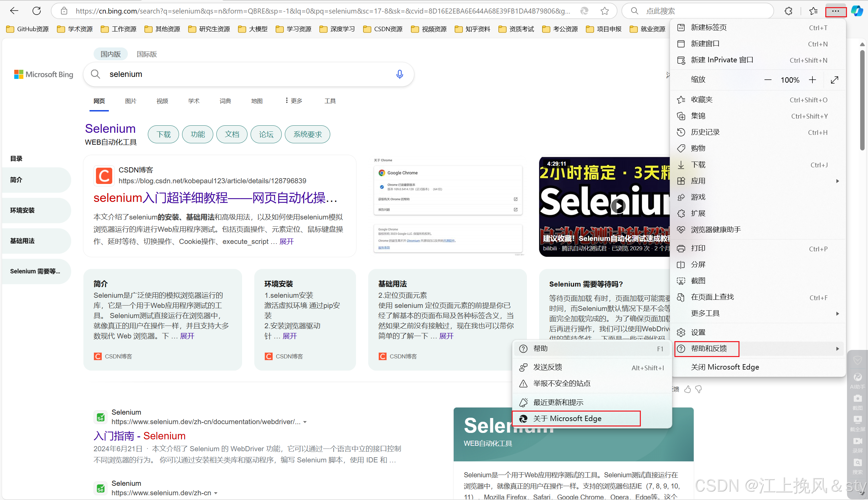This screenshot has height=500, width=868.
Task: Open 设置 from menu
Action: (x=758, y=332)
